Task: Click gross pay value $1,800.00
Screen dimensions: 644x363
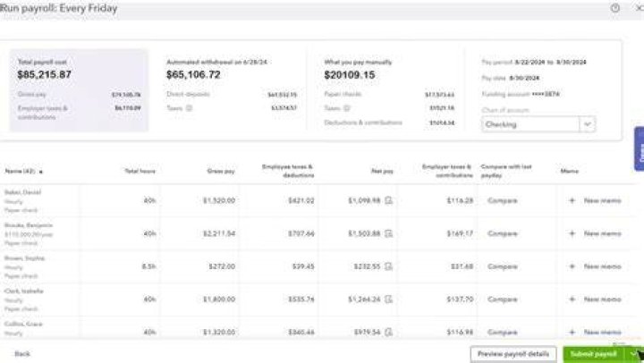Action: click(x=219, y=299)
